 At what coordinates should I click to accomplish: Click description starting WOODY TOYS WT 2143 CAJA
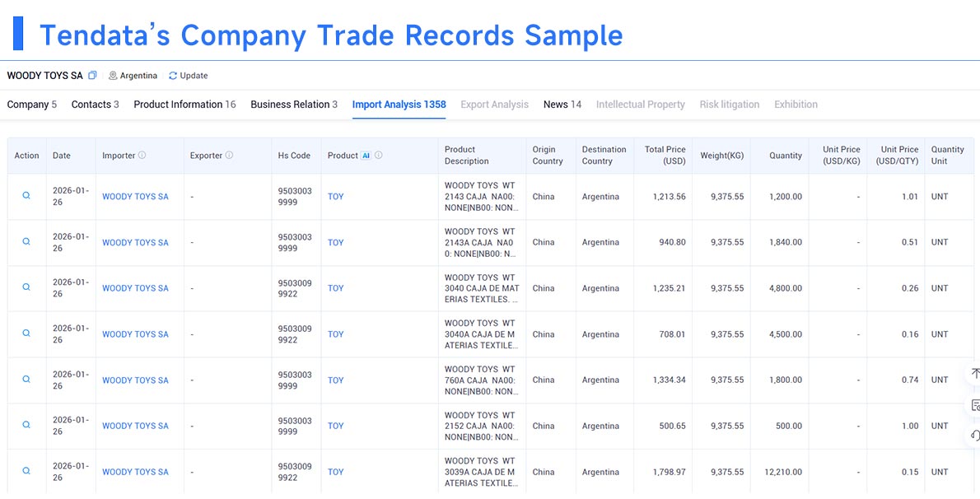(x=481, y=196)
